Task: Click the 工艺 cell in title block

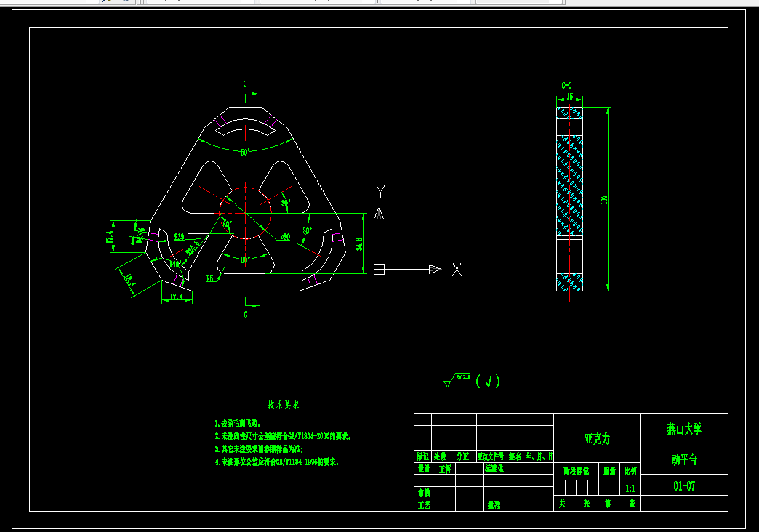Action: coord(425,505)
